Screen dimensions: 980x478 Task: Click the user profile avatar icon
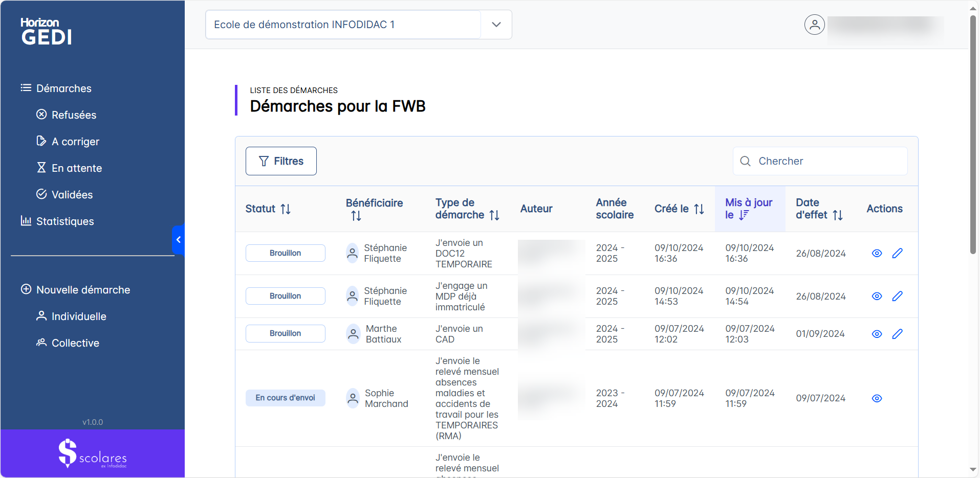[814, 25]
